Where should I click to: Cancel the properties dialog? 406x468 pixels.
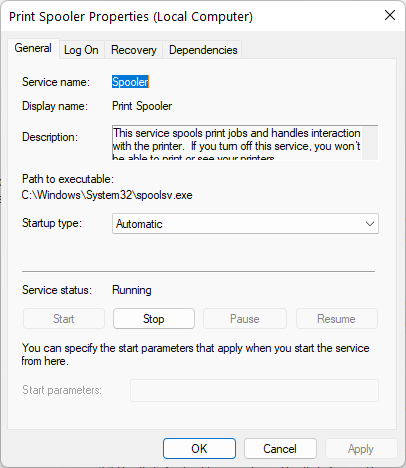[280, 449]
